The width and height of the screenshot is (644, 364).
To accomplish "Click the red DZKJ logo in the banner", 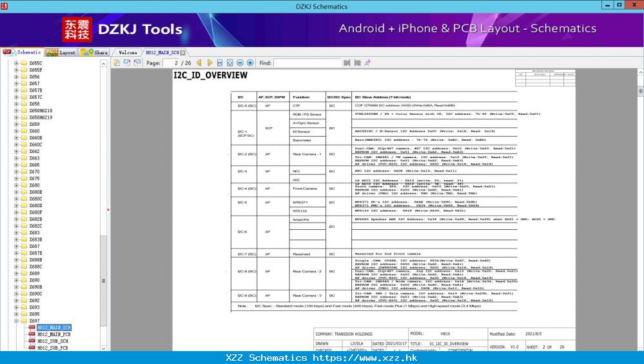I will pyautogui.click(x=77, y=30).
